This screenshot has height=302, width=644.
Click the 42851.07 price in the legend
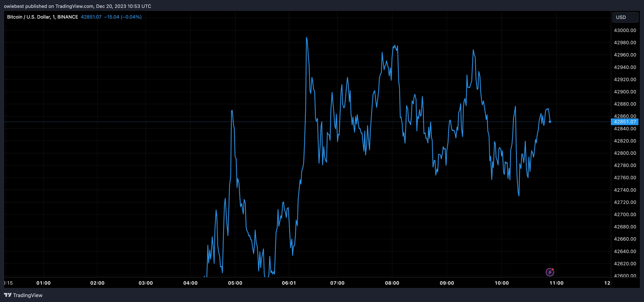point(91,17)
